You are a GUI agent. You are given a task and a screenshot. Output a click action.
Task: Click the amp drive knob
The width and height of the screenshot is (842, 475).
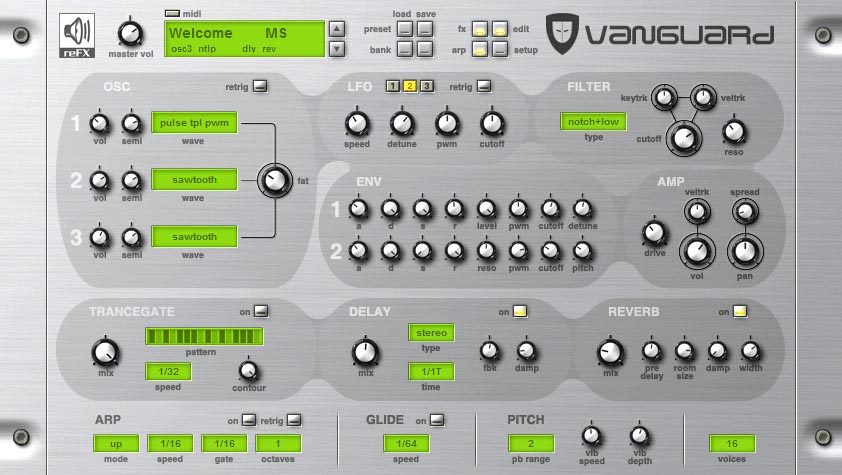point(654,233)
